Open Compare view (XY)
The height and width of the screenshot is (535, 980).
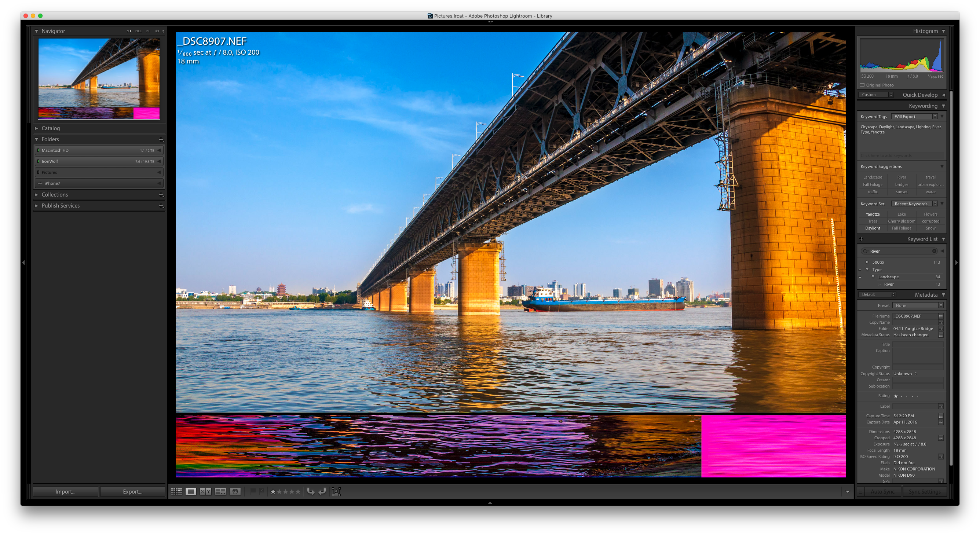205,492
